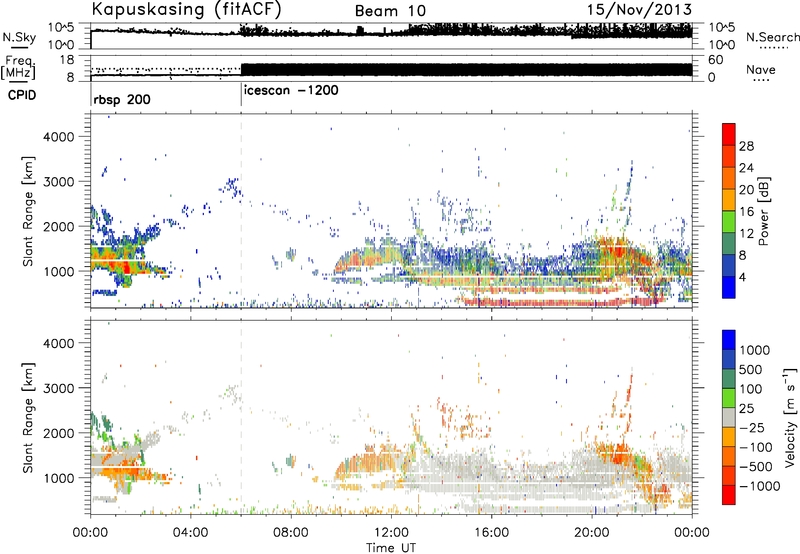Screen dimensions: 800x554
Task: Click the strong red echo band near 21:00 in power panel
Action: [617, 251]
